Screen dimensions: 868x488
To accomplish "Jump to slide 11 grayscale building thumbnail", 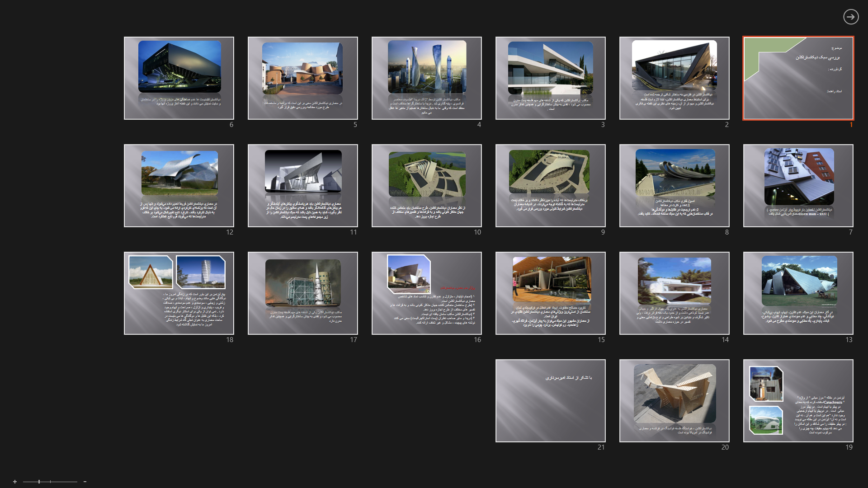I will coord(302,186).
